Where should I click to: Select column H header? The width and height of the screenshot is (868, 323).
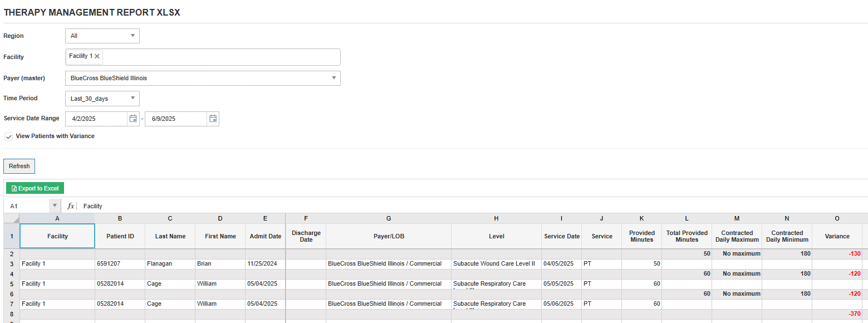coord(496,218)
